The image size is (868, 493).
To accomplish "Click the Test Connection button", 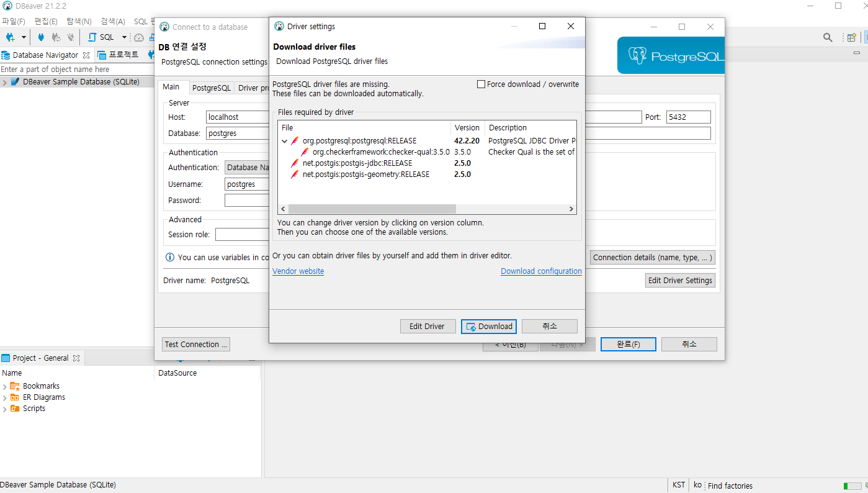I will tap(196, 344).
